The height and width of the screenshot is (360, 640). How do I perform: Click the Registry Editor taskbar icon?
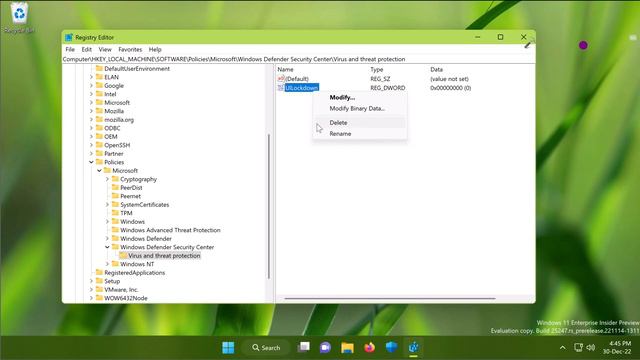413,347
